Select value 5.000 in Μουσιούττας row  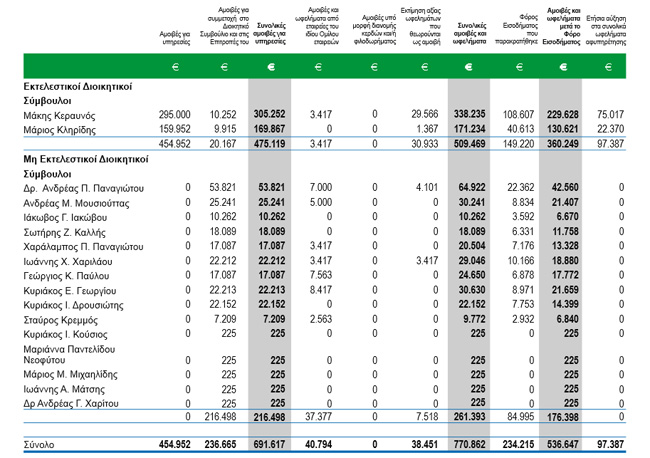pos(321,202)
